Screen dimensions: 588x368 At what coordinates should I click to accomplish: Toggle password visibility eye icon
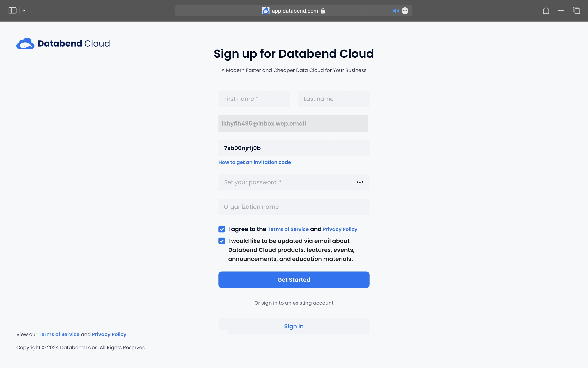coord(360,182)
